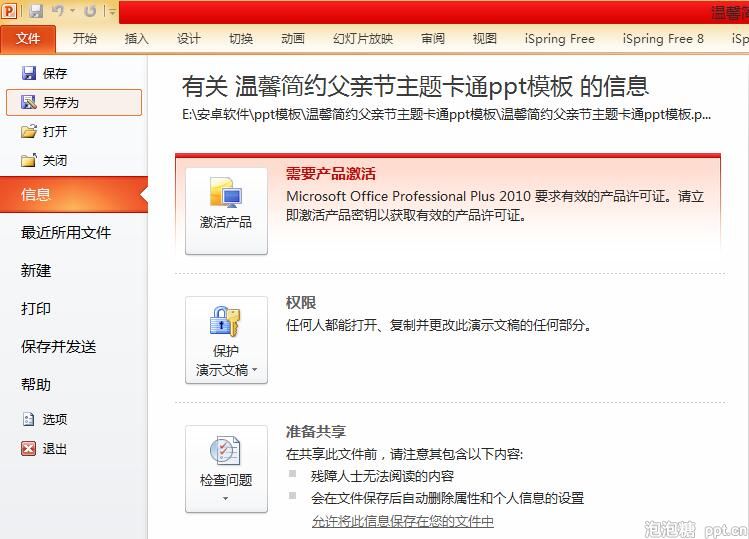The width and height of the screenshot is (749, 539).
Task: Click text 残障人士无法阅读的内容
Action: coord(382,476)
